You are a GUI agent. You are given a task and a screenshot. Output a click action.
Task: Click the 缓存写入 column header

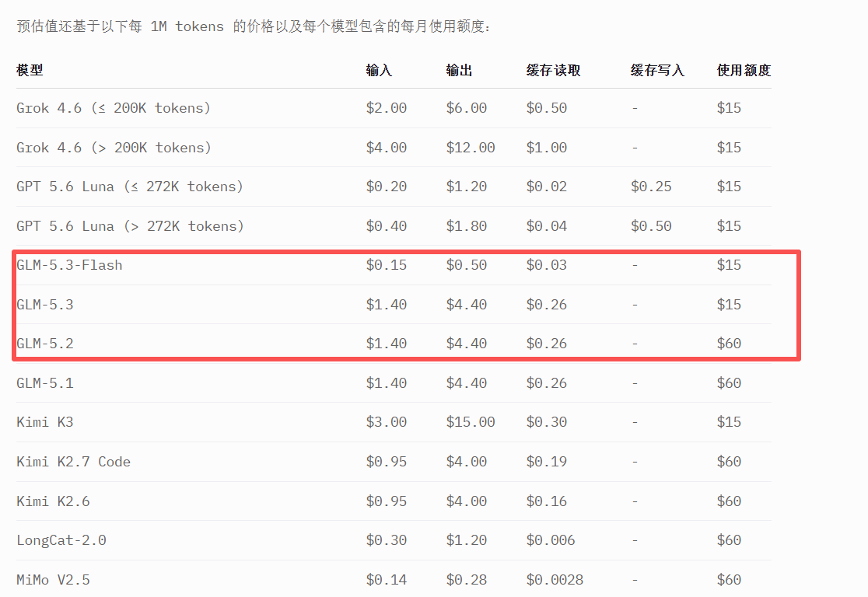tap(657, 70)
